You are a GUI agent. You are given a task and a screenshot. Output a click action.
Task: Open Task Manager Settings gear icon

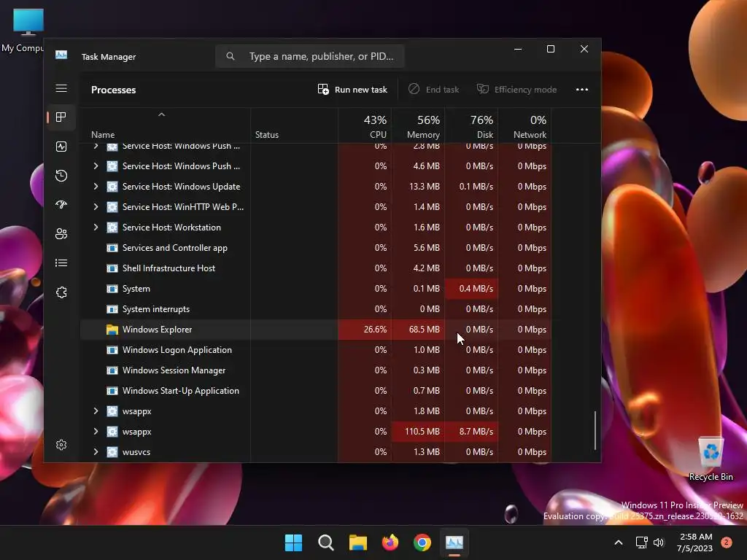61,445
